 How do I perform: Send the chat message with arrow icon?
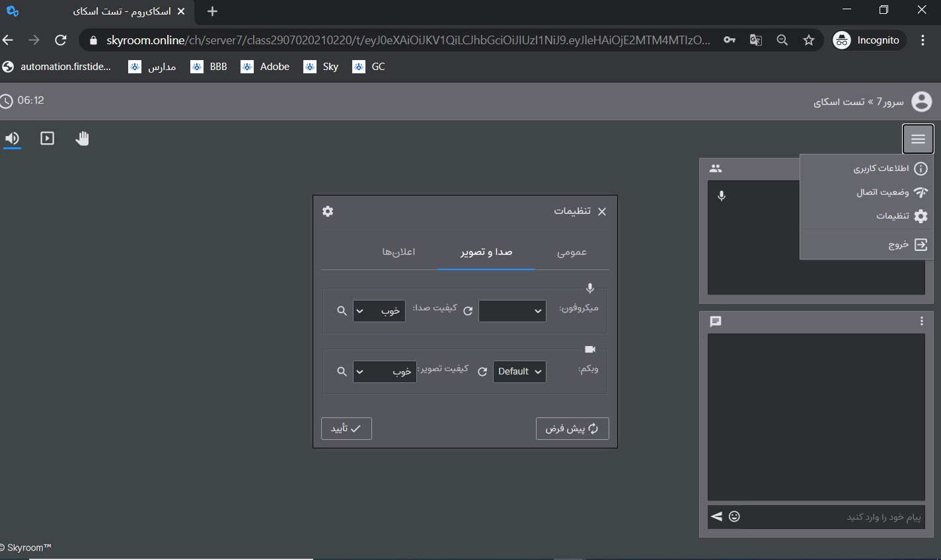tap(716, 516)
